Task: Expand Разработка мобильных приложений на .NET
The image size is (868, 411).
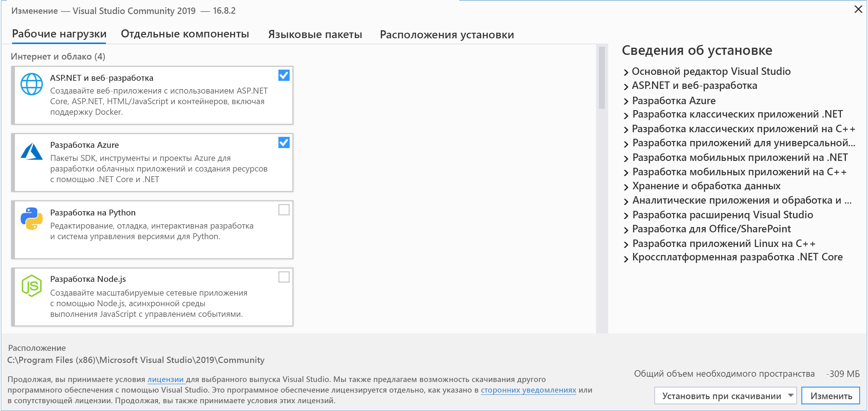Action: 626,158
